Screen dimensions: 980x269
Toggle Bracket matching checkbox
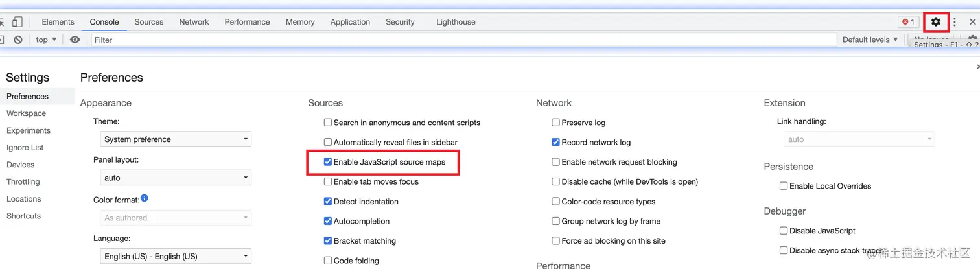point(328,241)
